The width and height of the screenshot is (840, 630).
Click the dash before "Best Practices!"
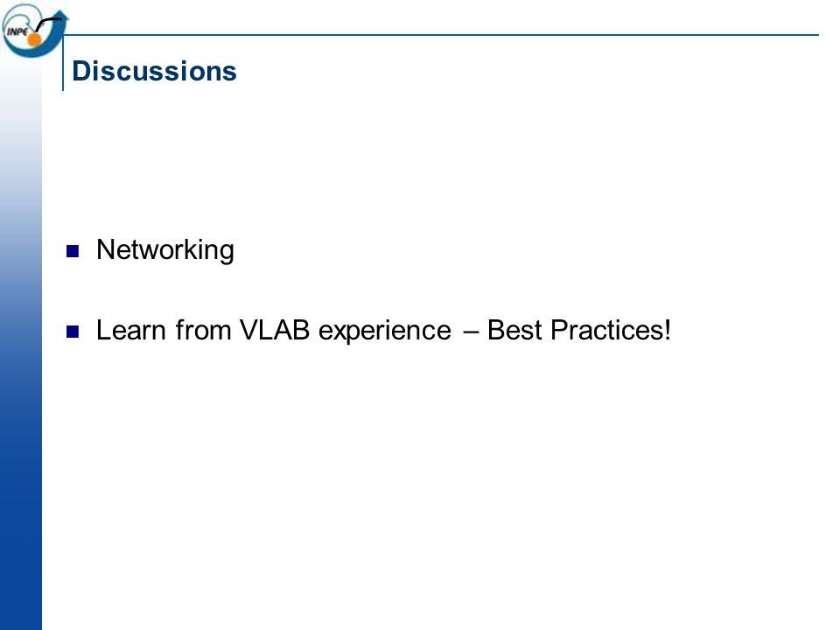(469, 332)
